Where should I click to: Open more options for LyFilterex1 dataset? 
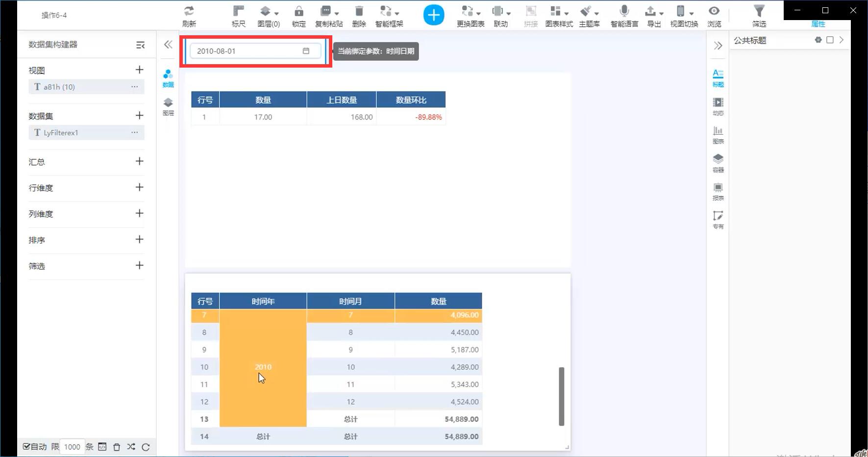pyautogui.click(x=134, y=132)
